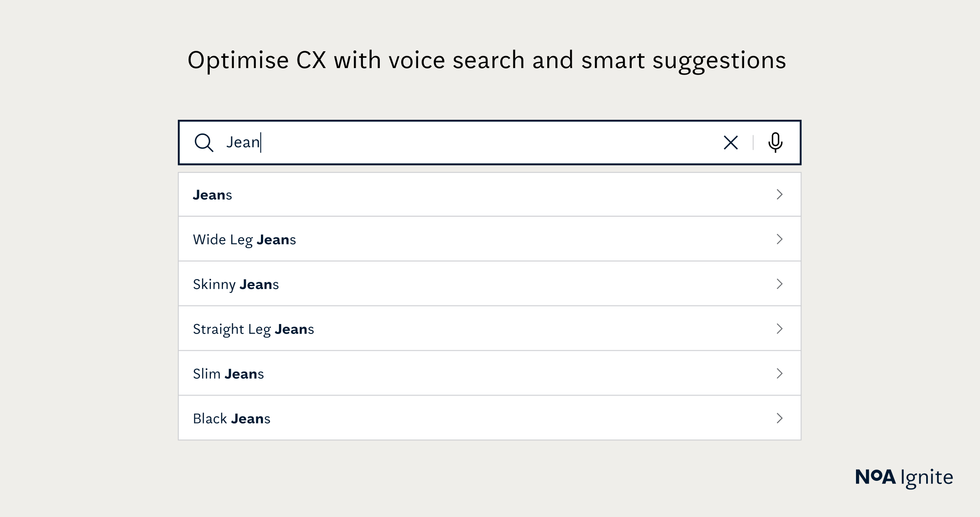This screenshot has width=980, height=517.
Task: Select the Slim Jeans suggestion
Action: coord(490,373)
